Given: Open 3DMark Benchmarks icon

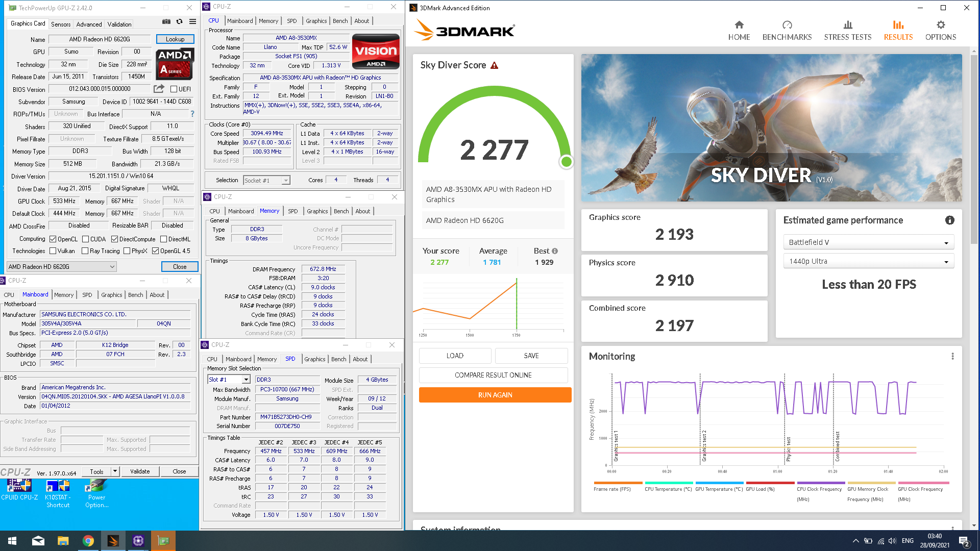Looking at the screenshot, I should [787, 24].
